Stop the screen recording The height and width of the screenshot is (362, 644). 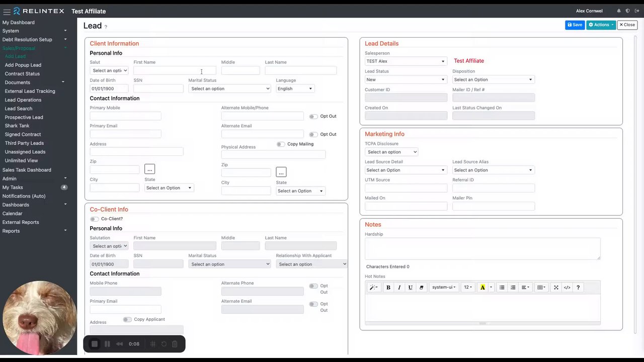pyautogui.click(x=95, y=344)
